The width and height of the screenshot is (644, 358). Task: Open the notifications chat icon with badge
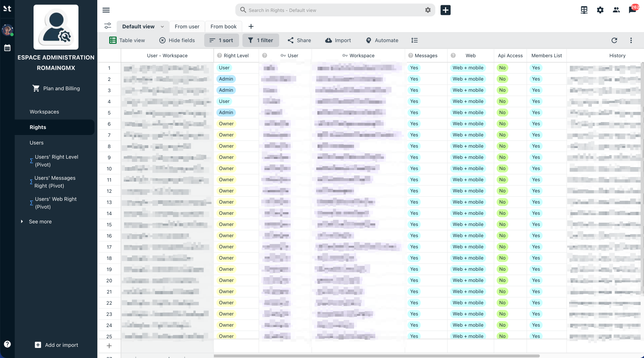(x=633, y=10)
